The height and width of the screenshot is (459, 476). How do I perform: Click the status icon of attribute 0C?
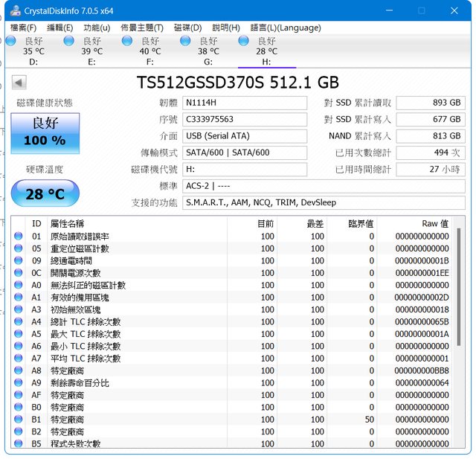coord(18,272)
